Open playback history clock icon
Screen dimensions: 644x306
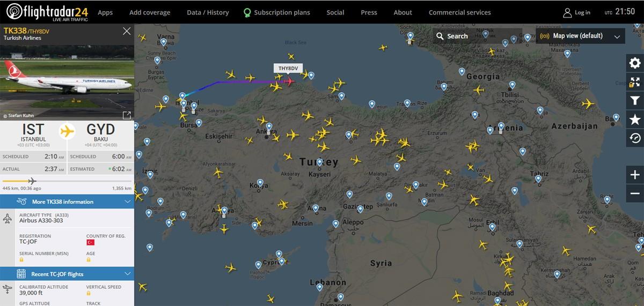tap(635, 138)
